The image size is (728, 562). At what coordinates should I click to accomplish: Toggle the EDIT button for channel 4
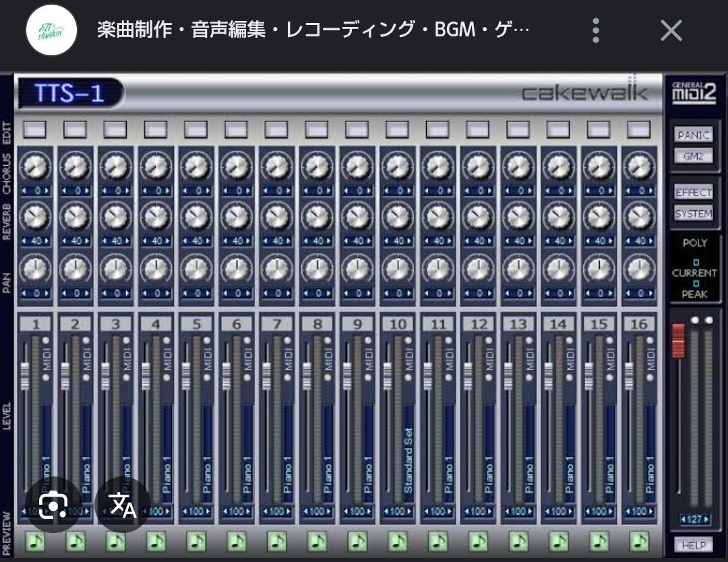click(x=156, y=129)
